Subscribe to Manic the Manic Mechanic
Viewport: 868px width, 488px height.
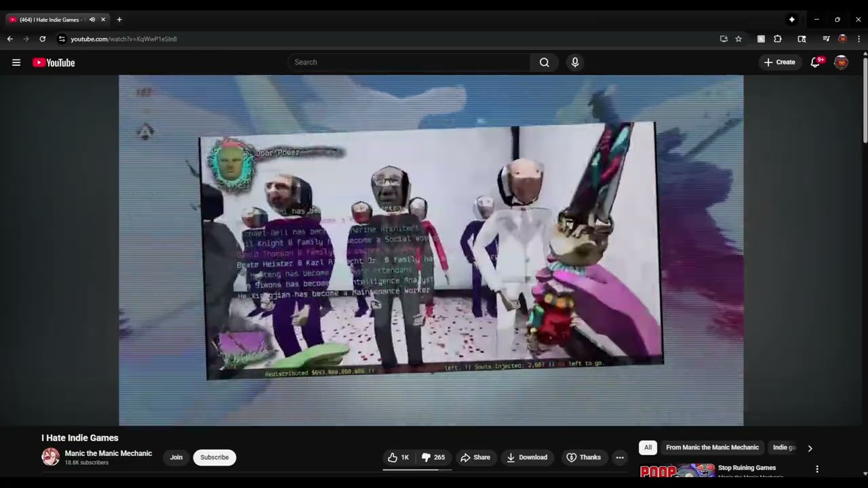214,457
